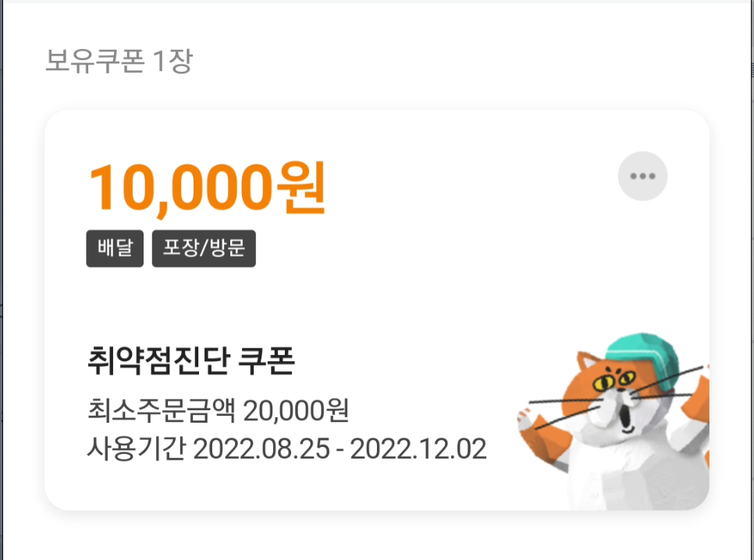The width and height of the screenshot is (754, 560).
Task: Tap the 포장/방문 pickup tag
Action: tap(204, 248)
